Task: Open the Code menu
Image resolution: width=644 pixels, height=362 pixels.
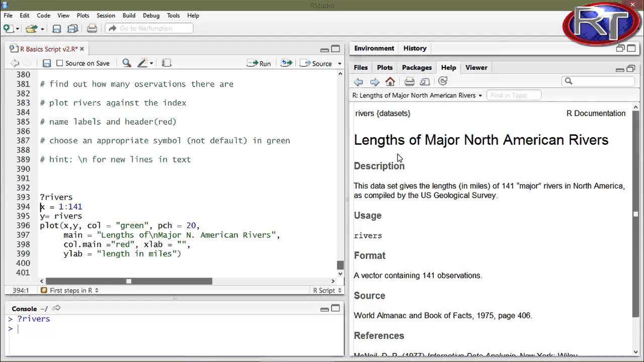Action: coord(43,16)
